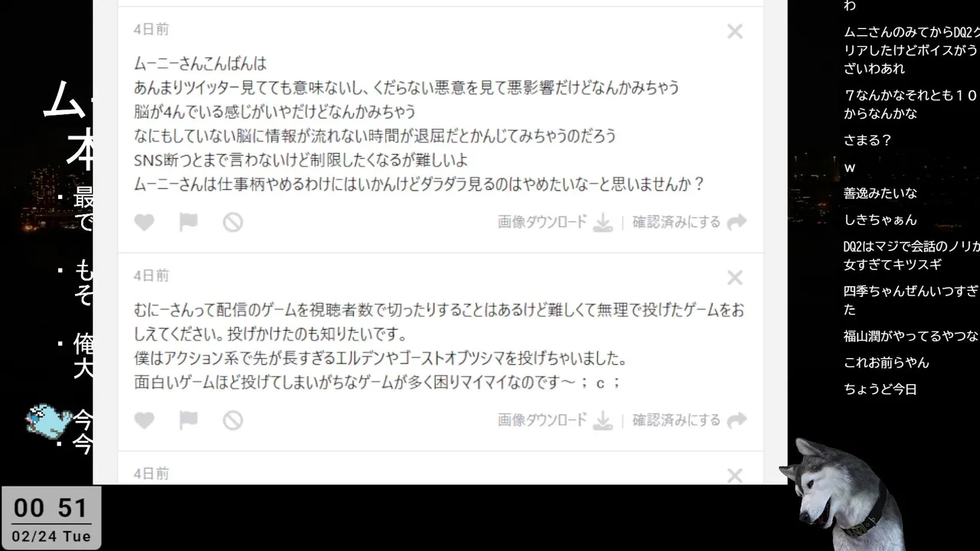
Task: Block sender of the second message
Action: pos(233,420)
